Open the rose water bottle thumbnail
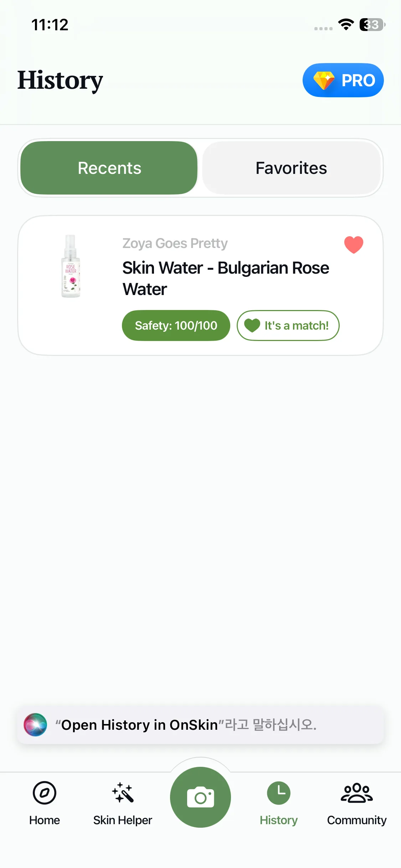401x868 pixels. pos(71,266)
